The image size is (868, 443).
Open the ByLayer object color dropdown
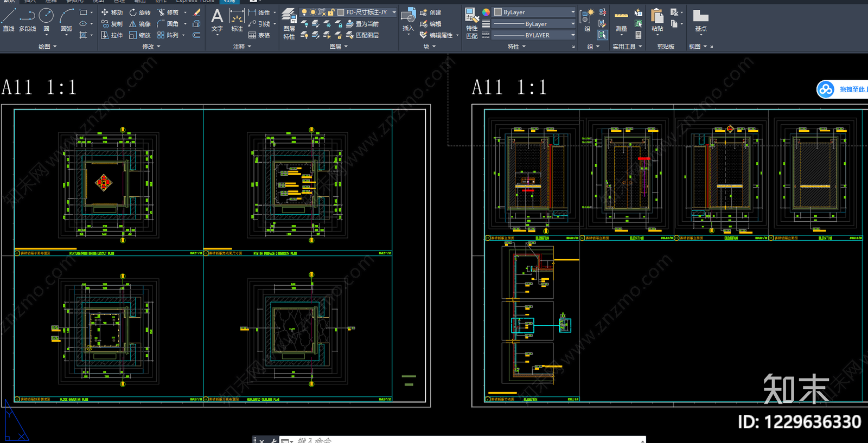[x=573, y=12]
